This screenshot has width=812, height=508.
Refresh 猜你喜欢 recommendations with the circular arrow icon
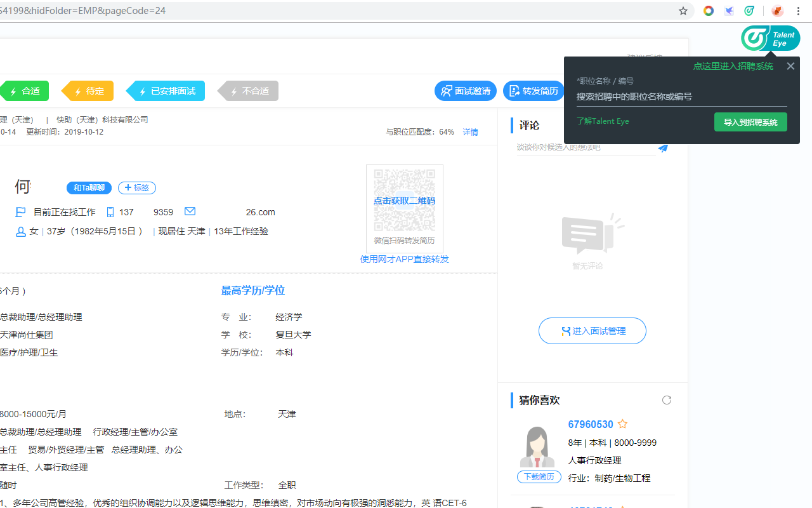point(667,400)
